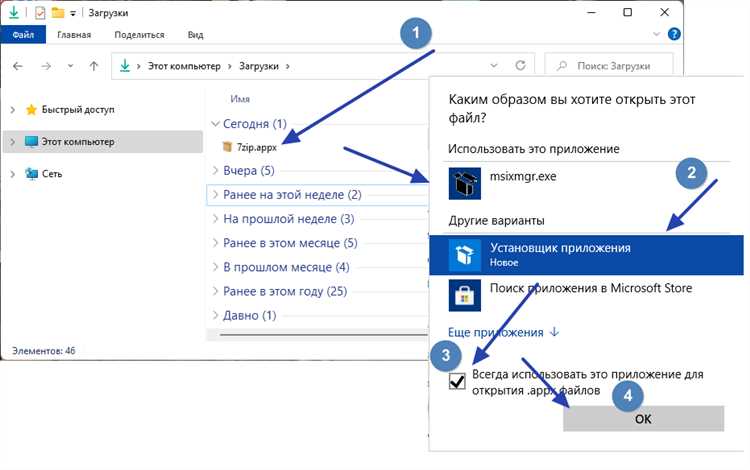Expand На прошлой неделе (3) group
The width and height of the screenshot is (750, 470).
[x=215, y=219]
